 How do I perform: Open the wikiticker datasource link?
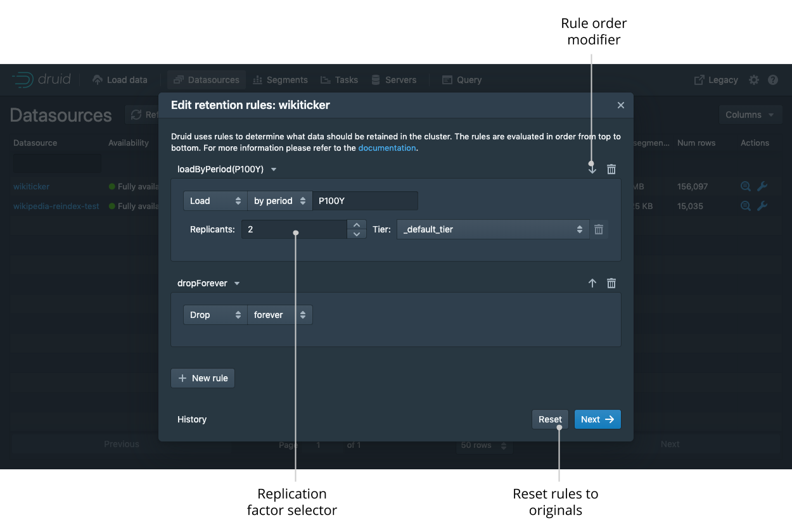click(31, 186)
